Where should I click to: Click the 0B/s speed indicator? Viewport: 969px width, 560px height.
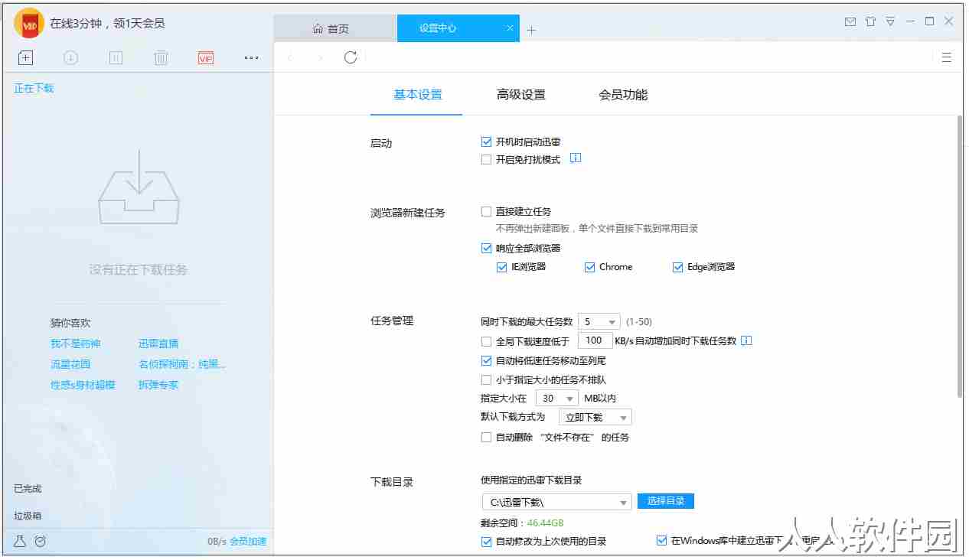(217, 541)
